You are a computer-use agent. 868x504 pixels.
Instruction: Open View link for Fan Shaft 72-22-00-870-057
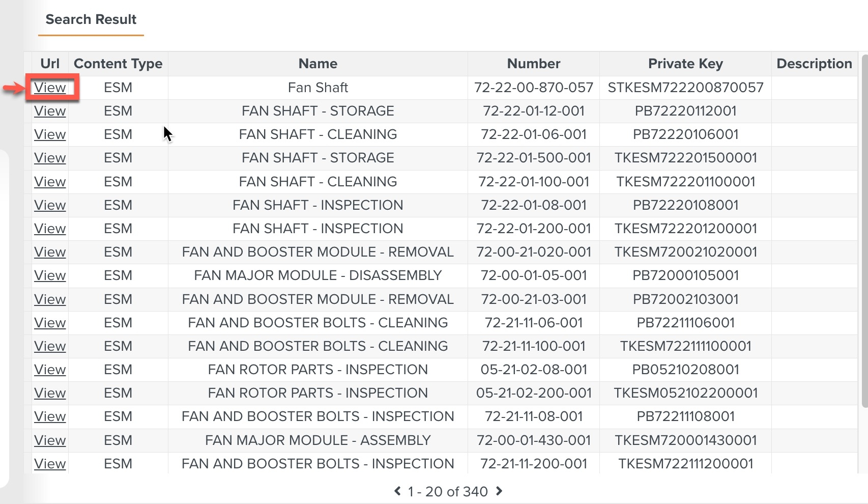(x=50, y=88)
